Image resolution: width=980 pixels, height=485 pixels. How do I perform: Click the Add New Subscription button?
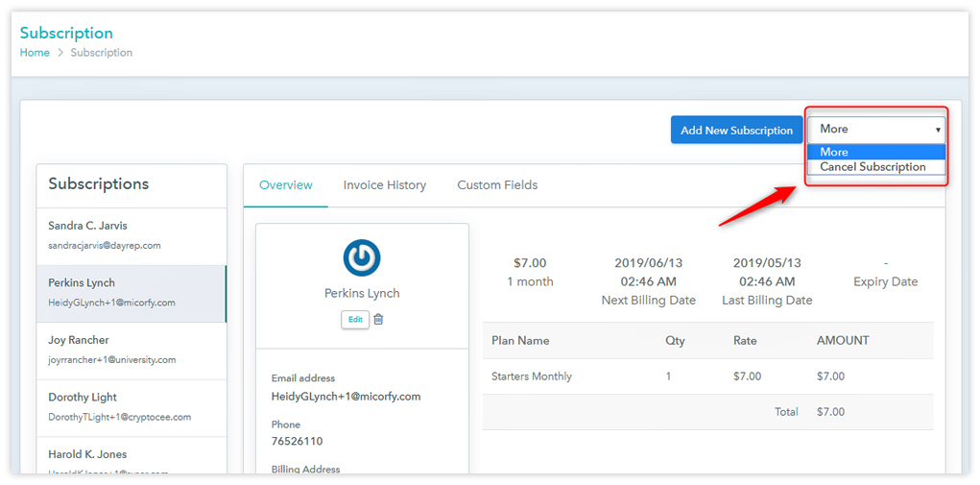[736, 131]
